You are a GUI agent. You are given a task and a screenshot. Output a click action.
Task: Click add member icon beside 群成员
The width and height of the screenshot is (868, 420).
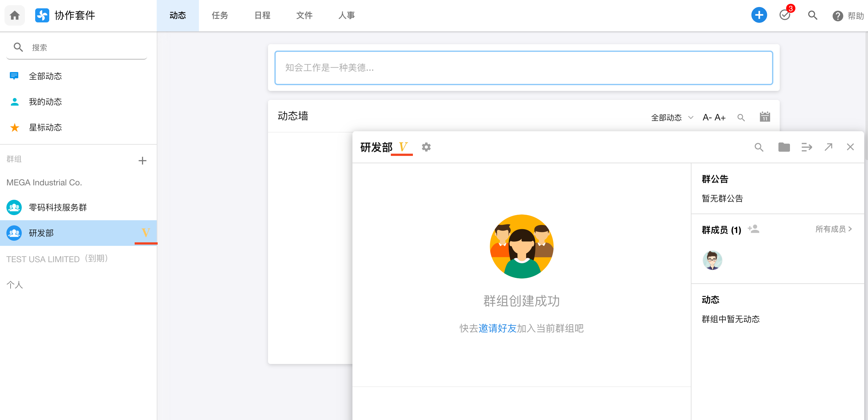pyautogui.click(x=754, y=229)
